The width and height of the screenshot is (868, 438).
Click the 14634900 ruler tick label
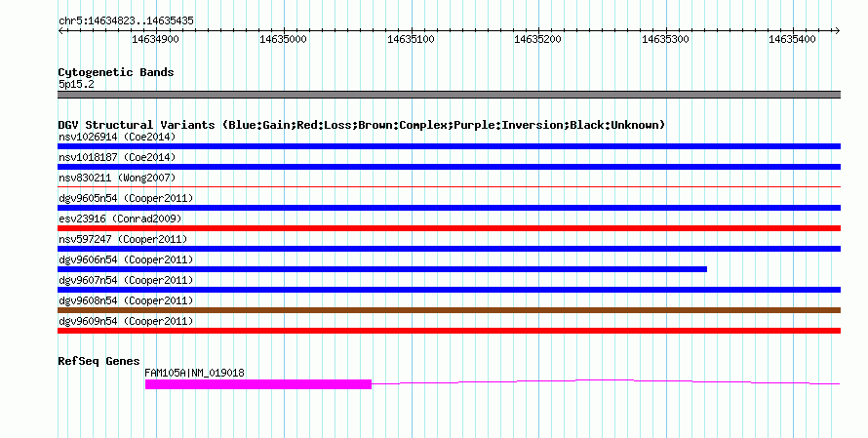[x=155, y=39]
